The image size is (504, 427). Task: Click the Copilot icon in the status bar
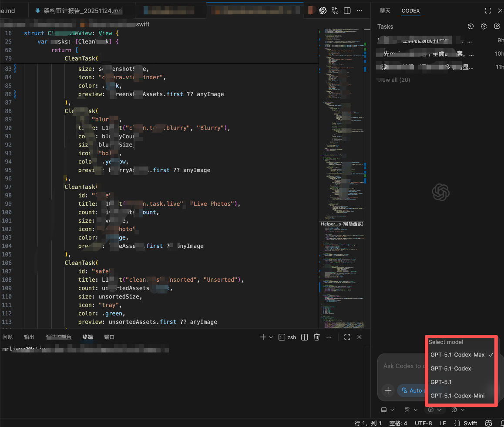click(x=489, y=423)
